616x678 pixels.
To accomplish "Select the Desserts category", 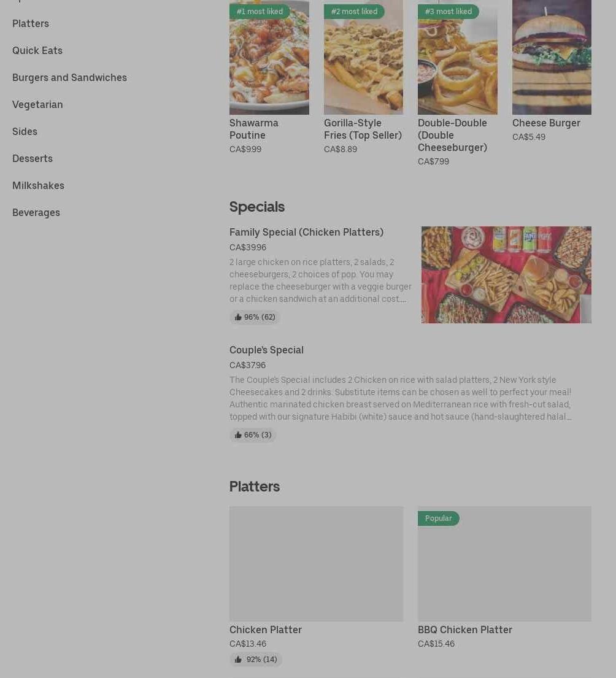I will [x=33, y=159].
